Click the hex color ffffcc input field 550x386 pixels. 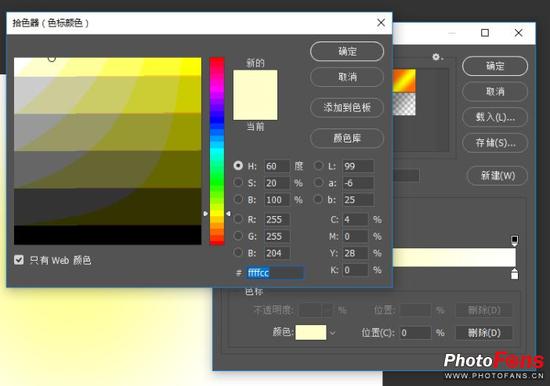click(x=275, y=273)
